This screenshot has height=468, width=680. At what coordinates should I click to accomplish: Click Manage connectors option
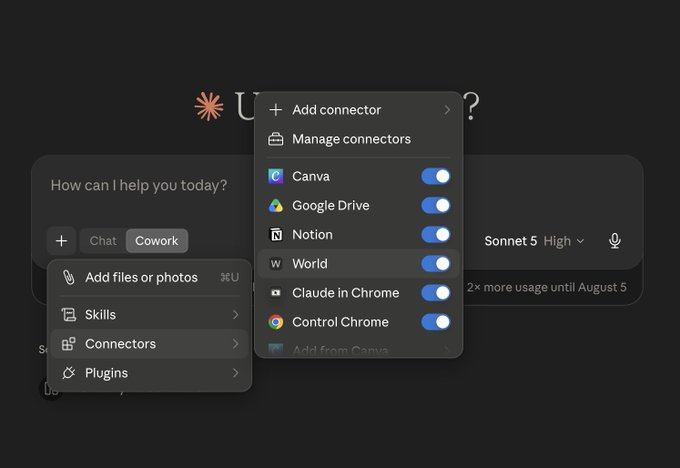click(359, 139)
